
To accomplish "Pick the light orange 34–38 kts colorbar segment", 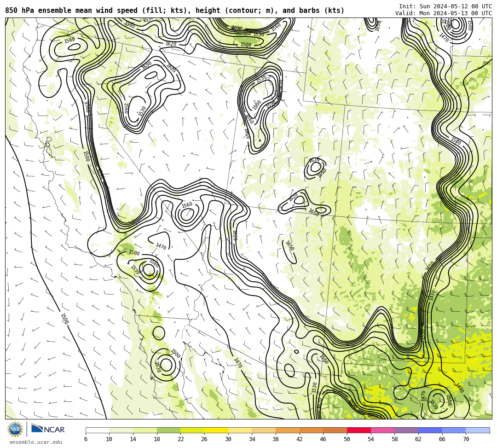I will coord(264,430).
